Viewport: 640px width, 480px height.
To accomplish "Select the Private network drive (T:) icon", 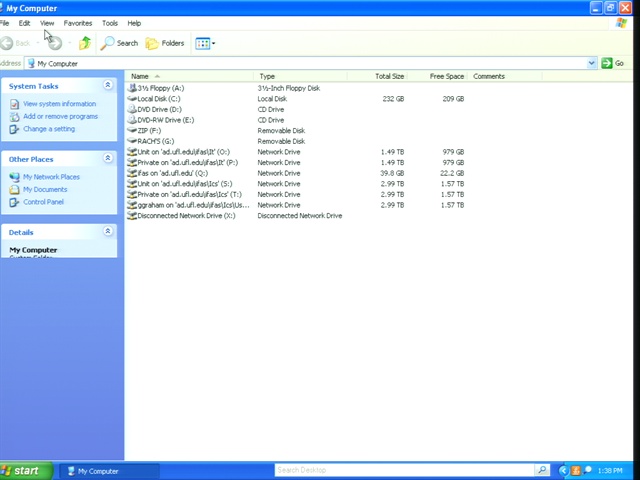I will 132,194.
